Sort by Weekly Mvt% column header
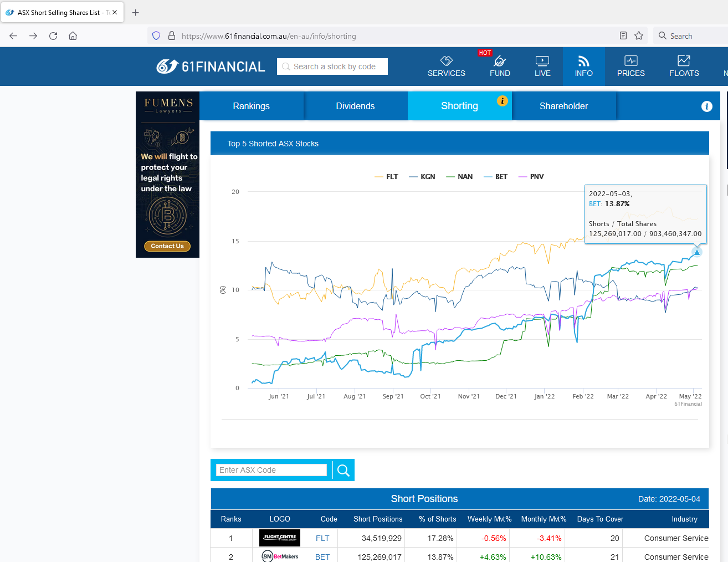Image resolution: width=728 pixels, height=562 pixels. 490,519
